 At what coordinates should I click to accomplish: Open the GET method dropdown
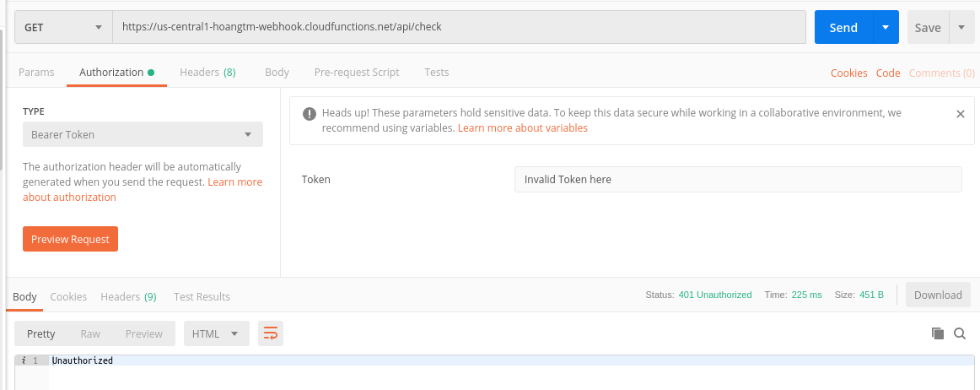(x=63, y=27)
